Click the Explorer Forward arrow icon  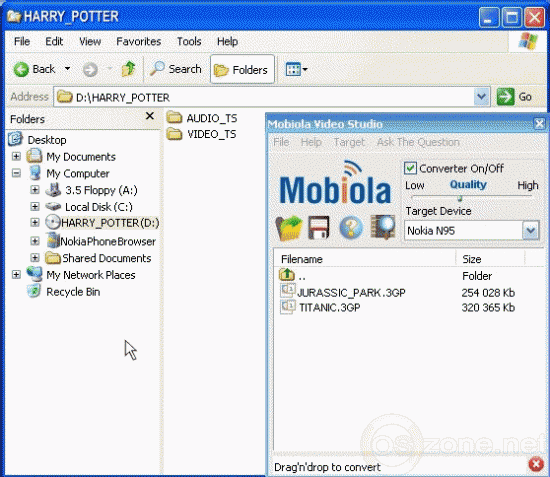pos(90,69)
